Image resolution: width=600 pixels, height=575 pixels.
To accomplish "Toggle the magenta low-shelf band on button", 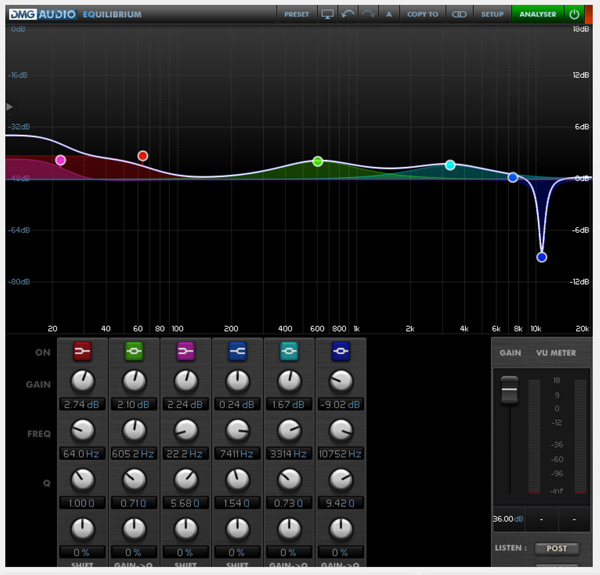I will tap(186, 351).
